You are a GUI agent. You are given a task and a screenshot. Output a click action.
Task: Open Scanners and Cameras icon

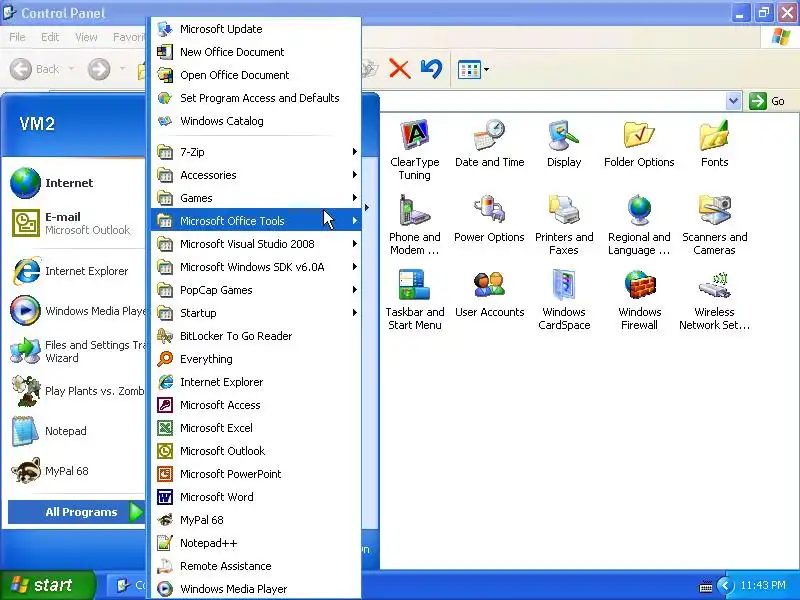714,224
